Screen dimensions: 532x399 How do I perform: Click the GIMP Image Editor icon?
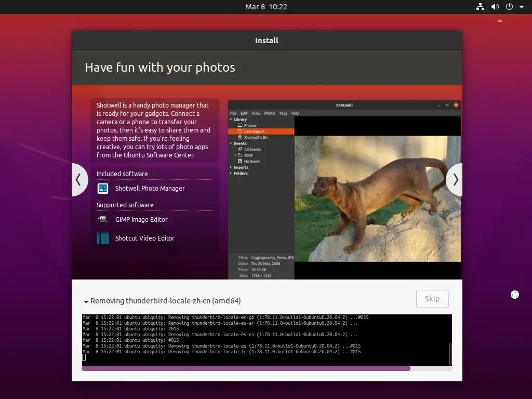click(103, 219)
